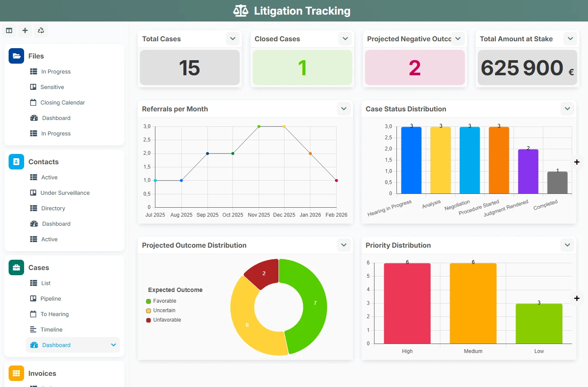Image resolution: width=588 pixels, height=387 pixels.
Task: Click the plus button beside Case Status chart
Action: 577,162
